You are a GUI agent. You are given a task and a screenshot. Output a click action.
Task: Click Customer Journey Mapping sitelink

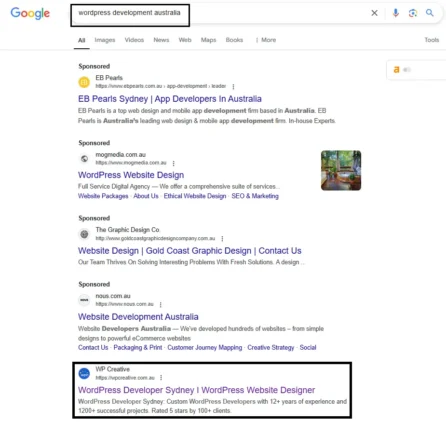(x=205, y=347)
